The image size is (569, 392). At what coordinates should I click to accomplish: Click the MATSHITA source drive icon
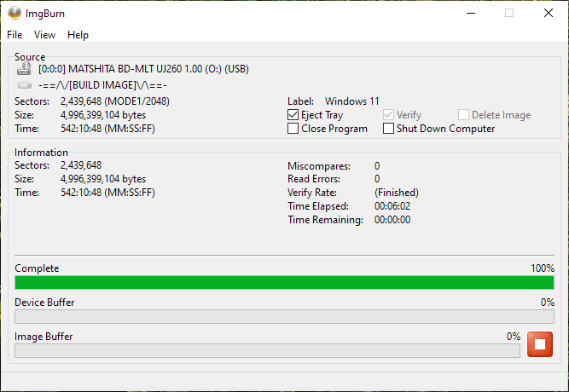25,69
